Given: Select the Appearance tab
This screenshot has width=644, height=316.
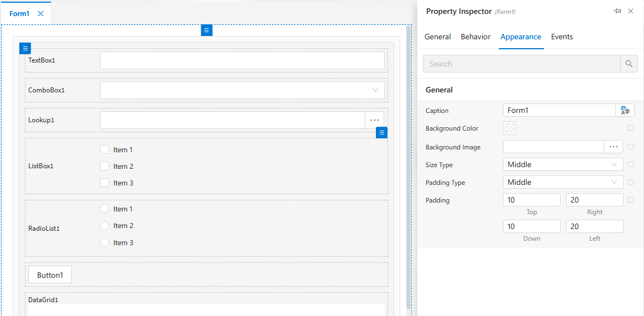Looking at the screenshot, I should (x=521, y=37).
